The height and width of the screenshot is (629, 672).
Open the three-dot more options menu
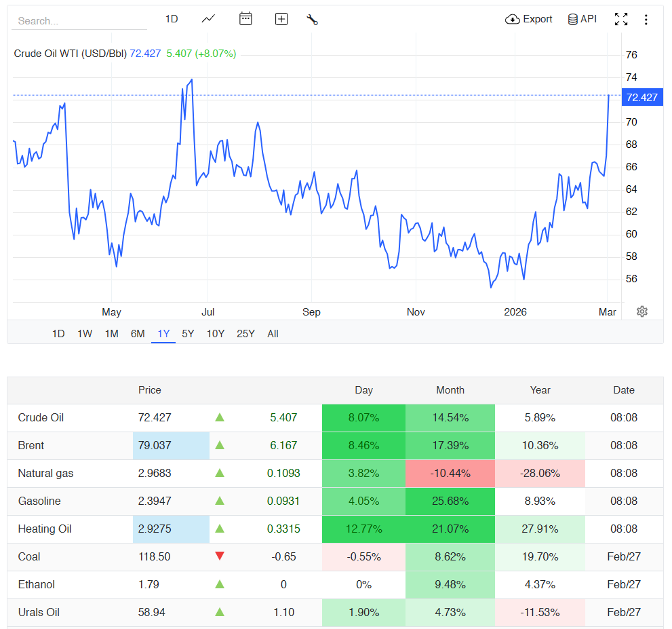coord(646,19)
